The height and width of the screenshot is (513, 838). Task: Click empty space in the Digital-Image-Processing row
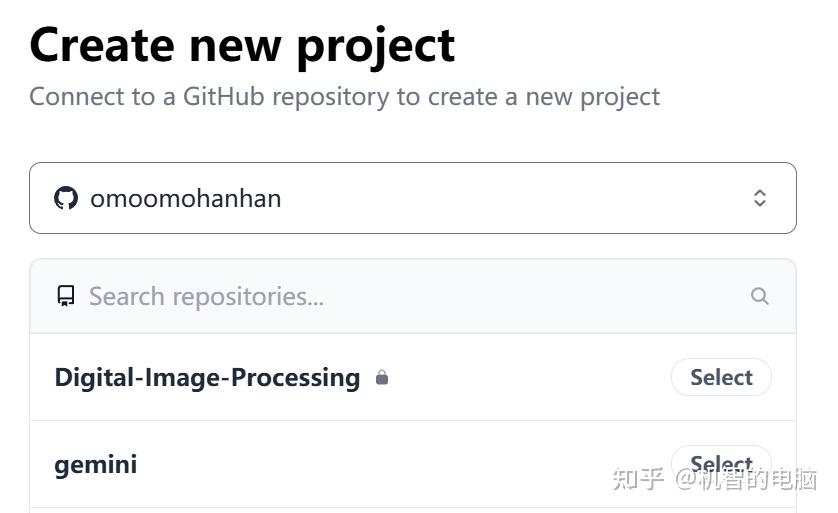[x=520, y=378]
